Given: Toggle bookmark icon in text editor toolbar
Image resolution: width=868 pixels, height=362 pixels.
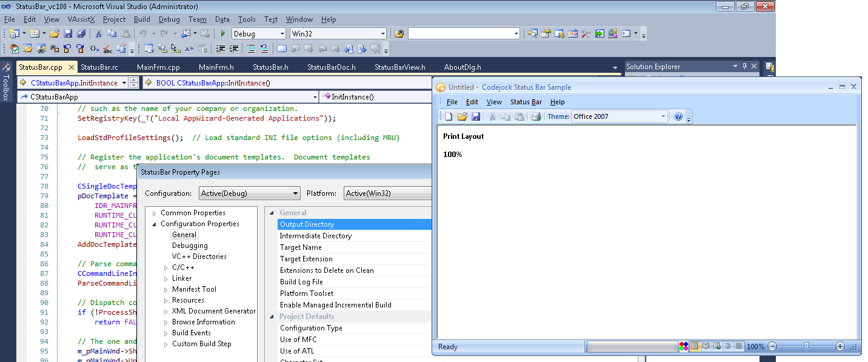Looking at the screenshot, I should [x=282, y=49].
